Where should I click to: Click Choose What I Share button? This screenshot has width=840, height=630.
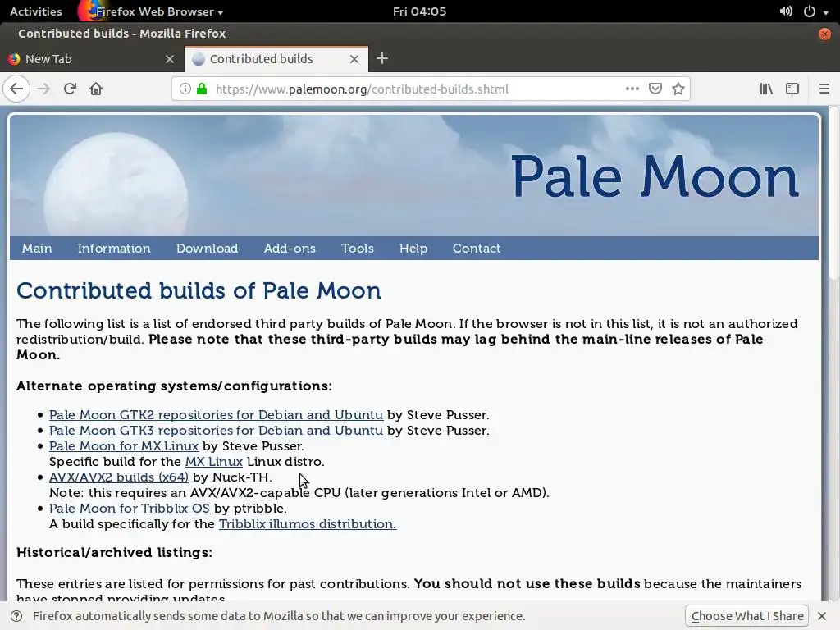[x=746, y=616]
